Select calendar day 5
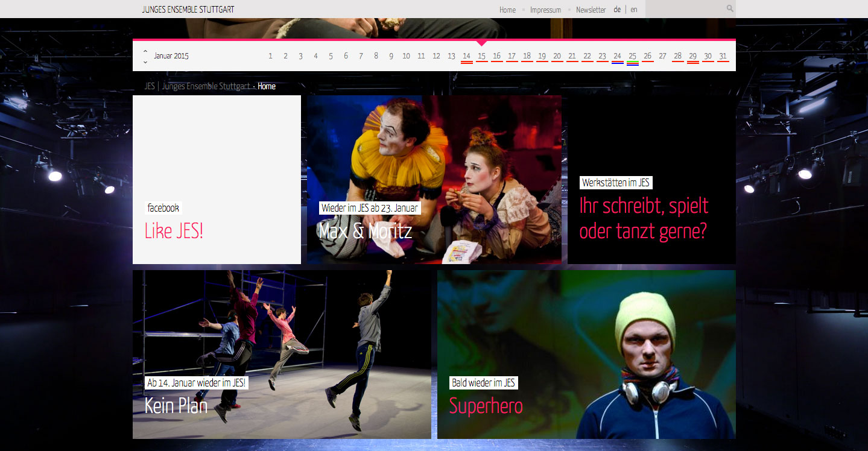This screenshot has height=451, width=868. click(331, 56)
